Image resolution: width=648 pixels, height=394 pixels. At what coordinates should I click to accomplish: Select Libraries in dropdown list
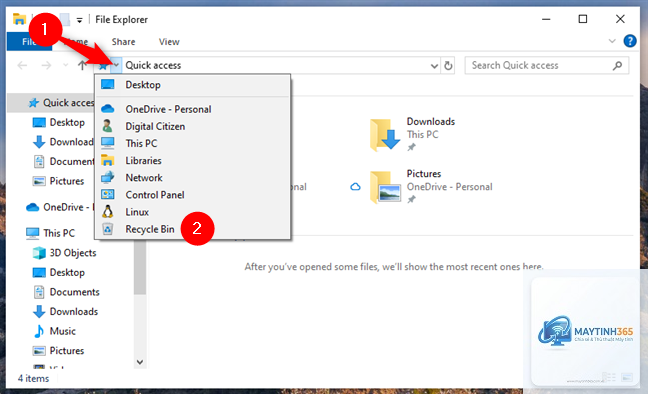click(193, 160)
